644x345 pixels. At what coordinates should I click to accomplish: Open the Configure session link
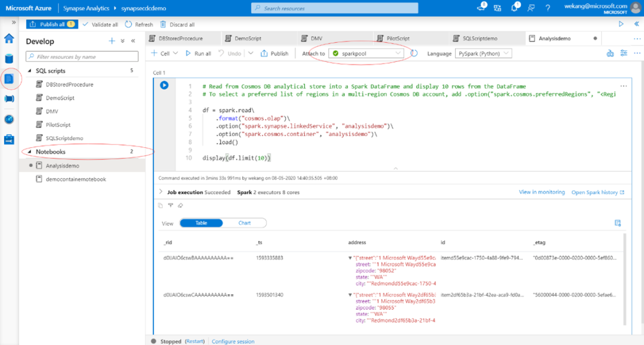(233, 341)
